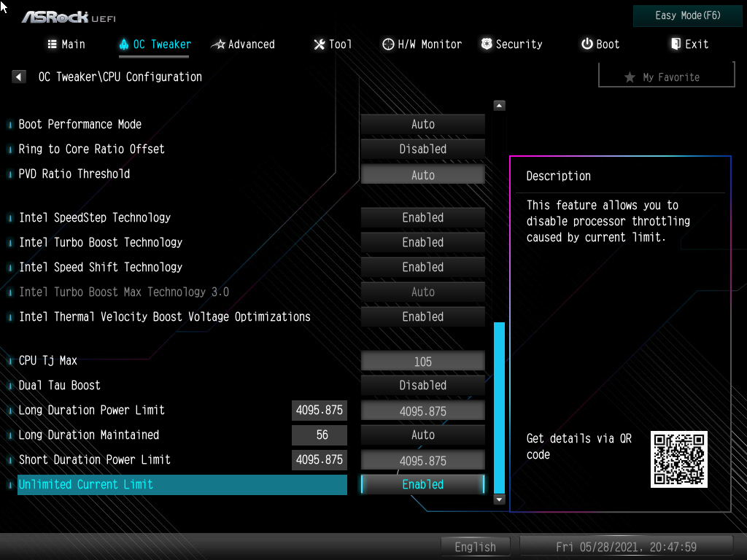Disable the Unlimited Current Limit setting
The image size is (747, 560).
point(422,484)
